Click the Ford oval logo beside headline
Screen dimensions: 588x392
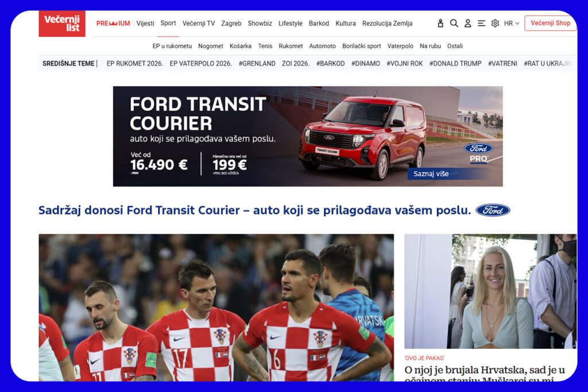[493, 210]
